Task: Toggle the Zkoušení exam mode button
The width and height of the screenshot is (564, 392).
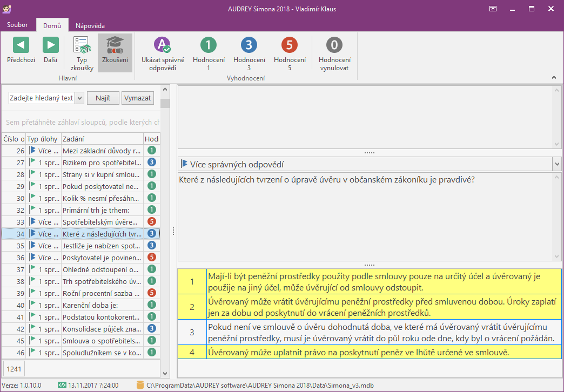Action: click(x=115, y=53)
